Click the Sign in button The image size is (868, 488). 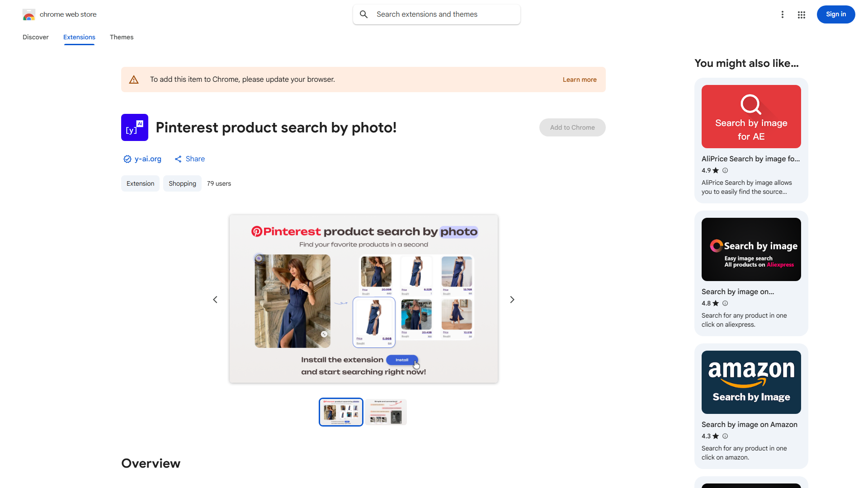pos(835,14)
